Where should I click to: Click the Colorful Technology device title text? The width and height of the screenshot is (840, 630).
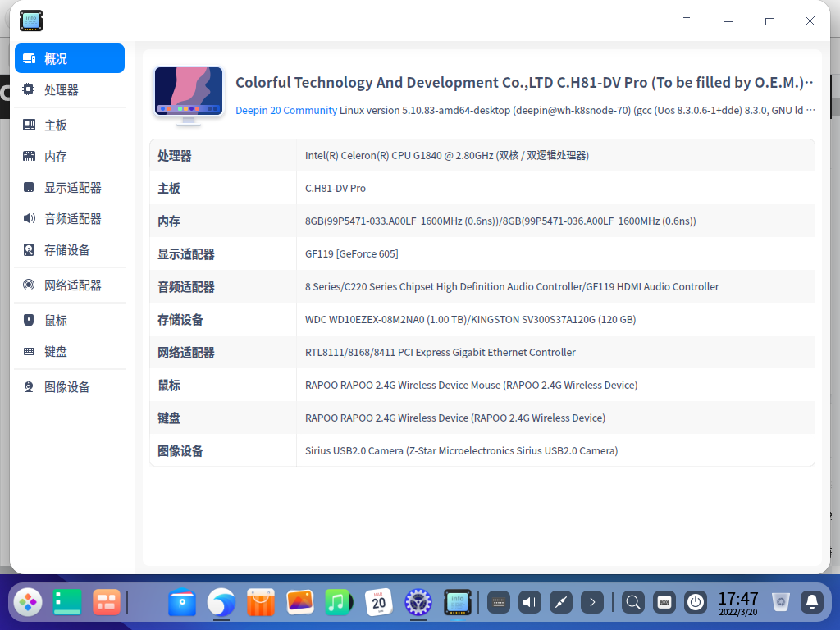525,83
